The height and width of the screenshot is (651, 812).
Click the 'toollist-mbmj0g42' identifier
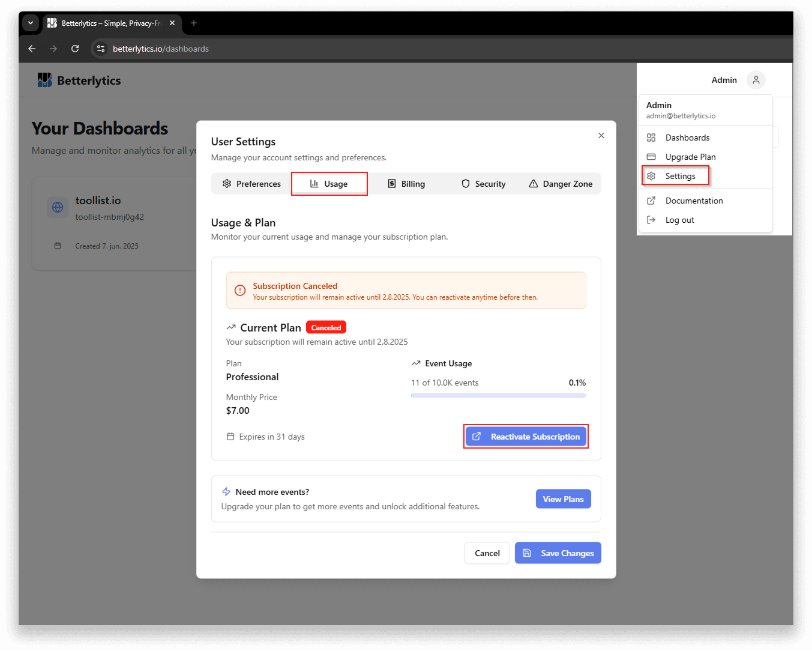[x=109, y=217]
